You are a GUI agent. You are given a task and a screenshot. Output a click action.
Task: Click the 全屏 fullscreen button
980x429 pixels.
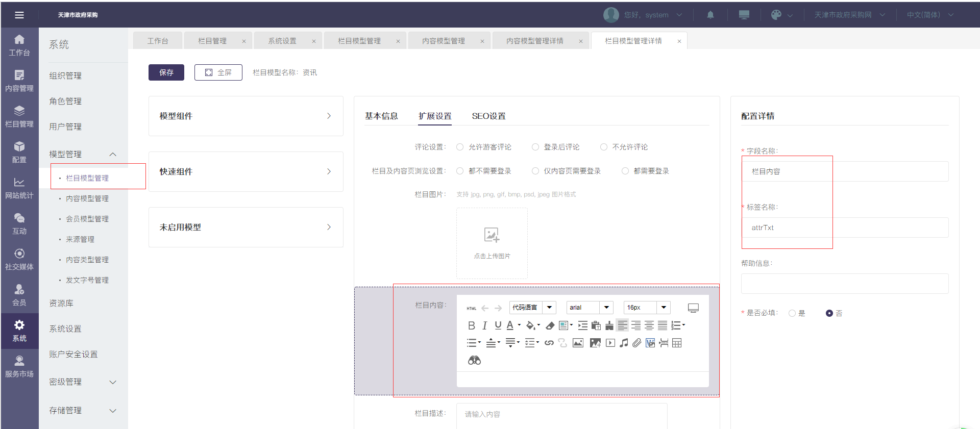pos(218,72)
